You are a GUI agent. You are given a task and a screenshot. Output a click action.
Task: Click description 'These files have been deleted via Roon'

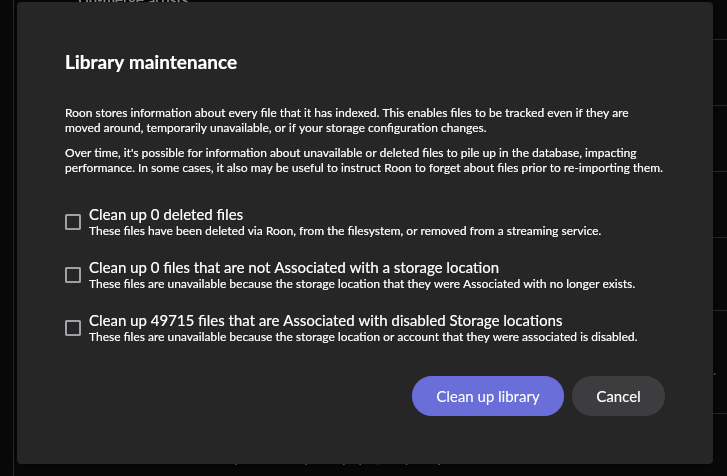tap(345, 231)
